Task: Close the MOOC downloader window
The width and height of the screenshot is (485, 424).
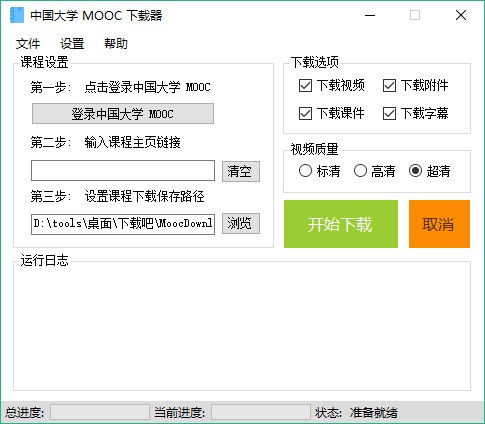Action: click(461, 15)
